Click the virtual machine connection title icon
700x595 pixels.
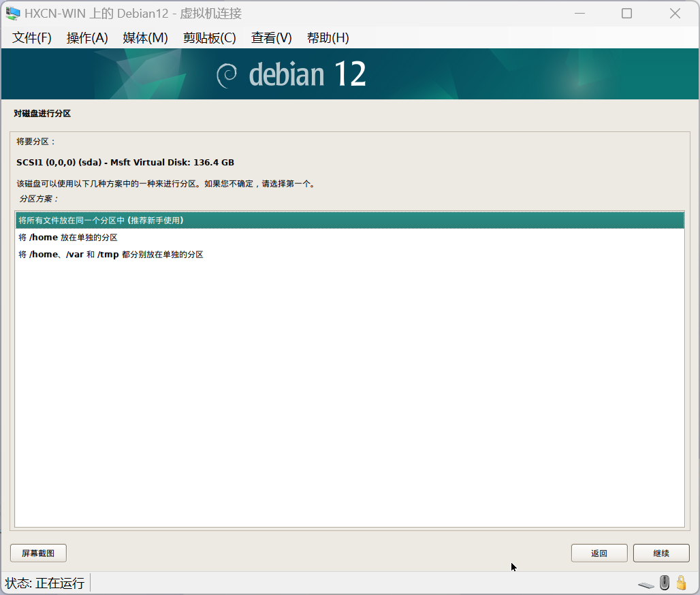tap(13, 14)
